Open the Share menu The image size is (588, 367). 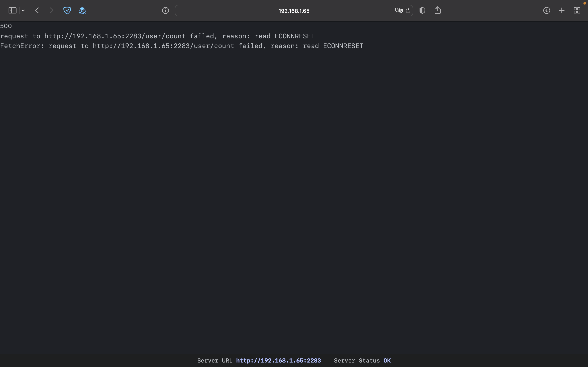point(438,10)
